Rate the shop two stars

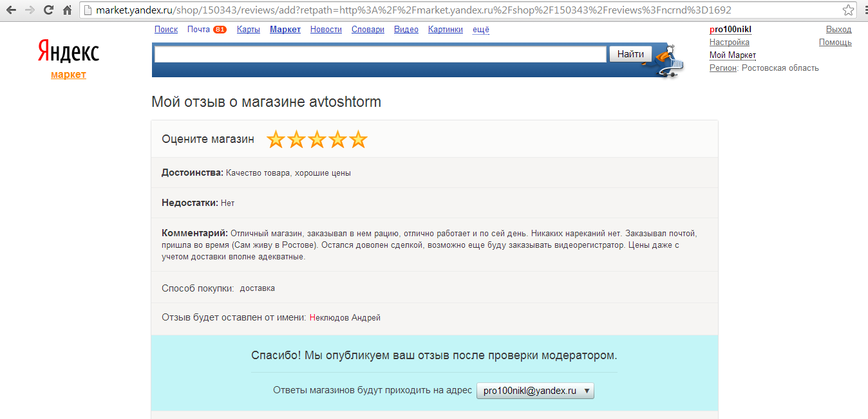click(296, 139)
